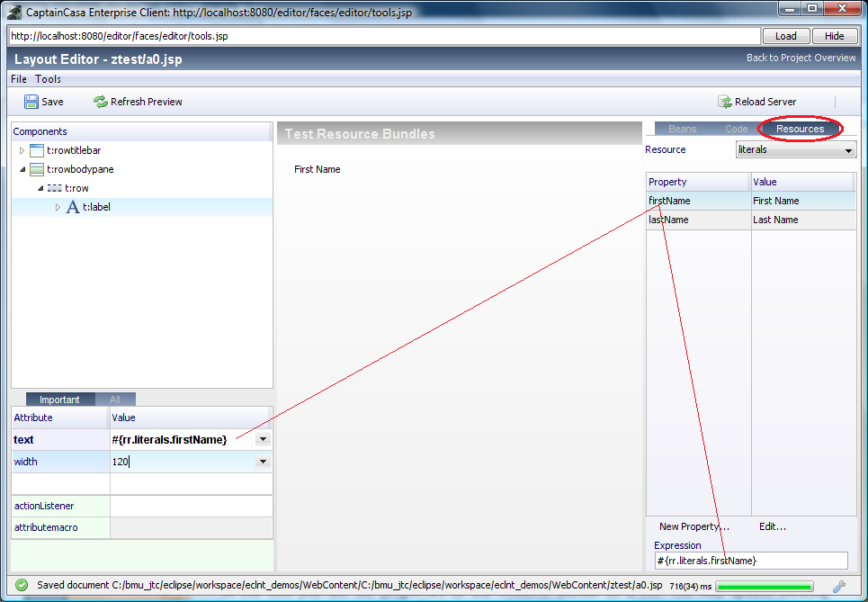Click Back to Project Overview link
Image resolution: width=868 pixels, height=602 pixels.
[x=801, y=58]
